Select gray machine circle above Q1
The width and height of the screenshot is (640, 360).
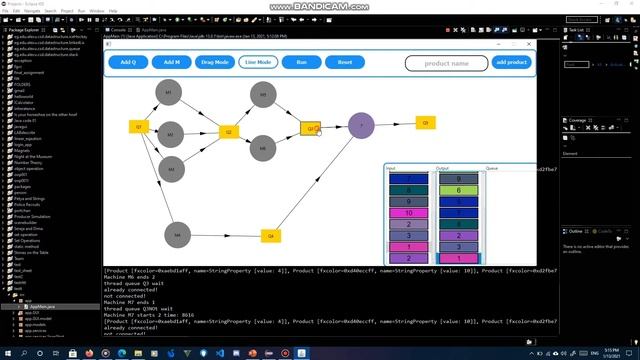[169, 92]
